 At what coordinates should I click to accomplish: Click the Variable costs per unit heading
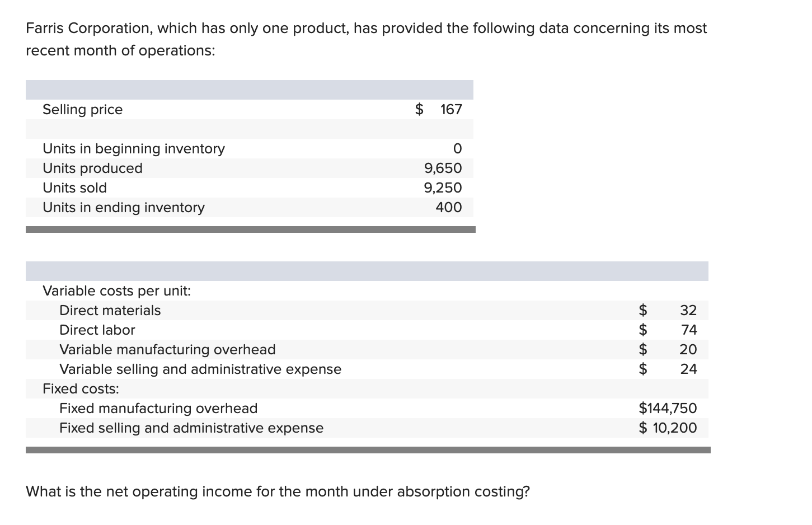click(116, 291)
